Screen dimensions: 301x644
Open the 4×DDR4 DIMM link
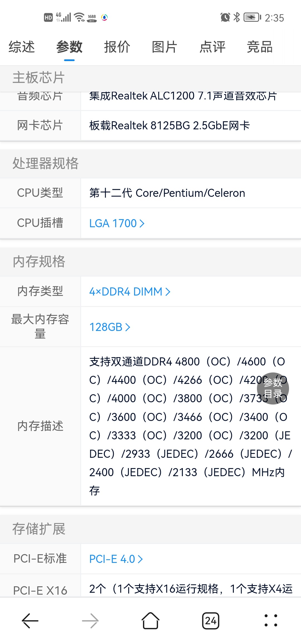coord(130,292)
